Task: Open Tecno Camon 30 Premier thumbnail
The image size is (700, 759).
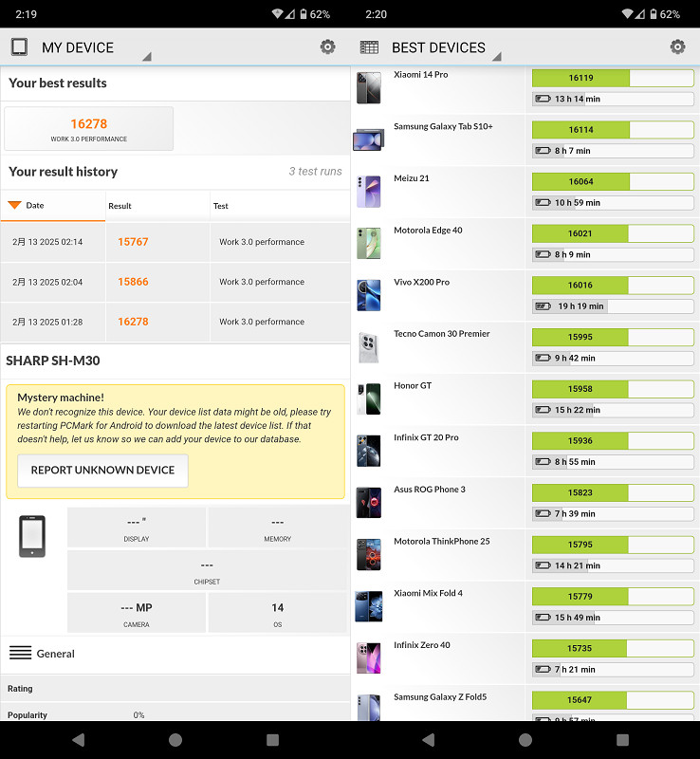Action: click(369, 347)
